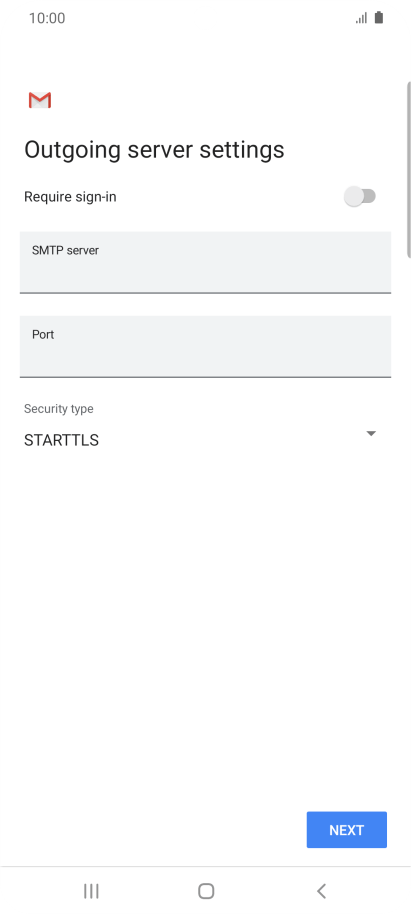Open the home screen via Home icon
The height and width of the screenshot is (914, 411).
[x=206, y=891]
